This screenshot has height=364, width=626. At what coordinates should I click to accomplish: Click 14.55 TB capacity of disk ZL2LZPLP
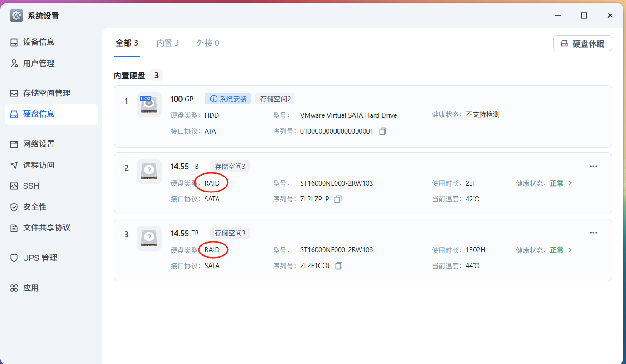[x=184, y=167]
